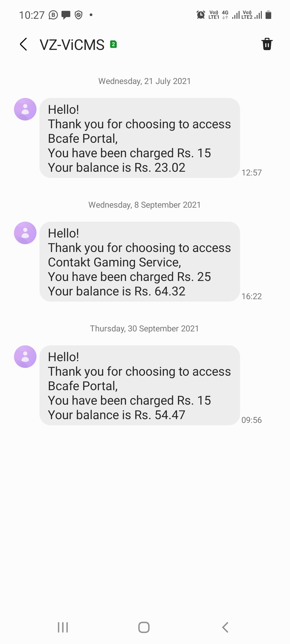Open contact avatar for 30 September message
The height and width of the screenshot is (644, 290).
tap(25, 357)
